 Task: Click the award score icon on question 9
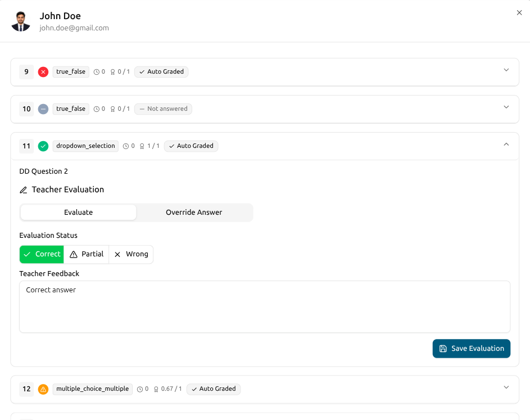coord(112,72)
